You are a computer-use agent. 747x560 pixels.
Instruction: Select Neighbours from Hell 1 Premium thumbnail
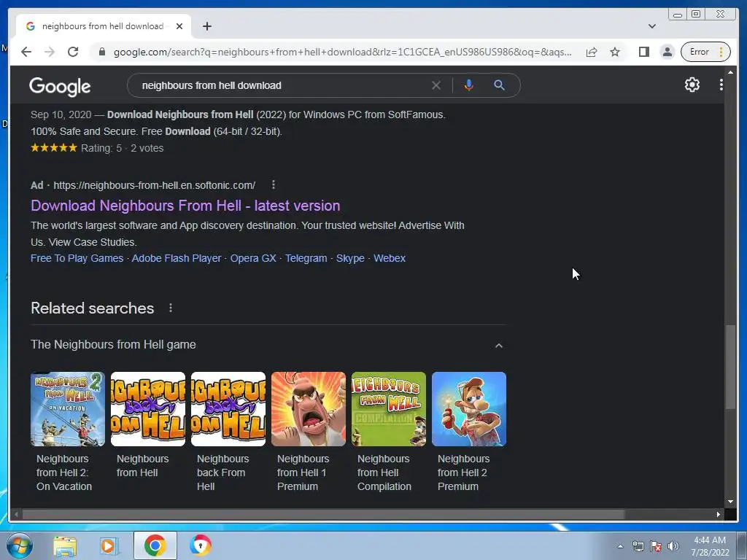pos(309,409)
